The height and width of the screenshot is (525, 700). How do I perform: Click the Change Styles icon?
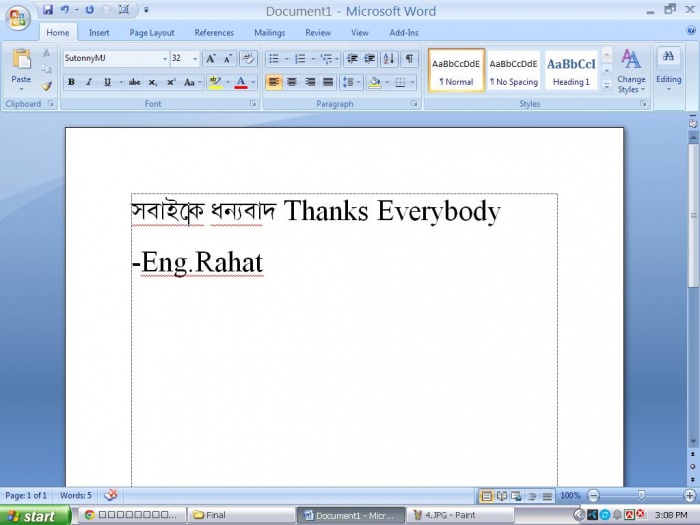pyautogui.click(x=631, y=59)
